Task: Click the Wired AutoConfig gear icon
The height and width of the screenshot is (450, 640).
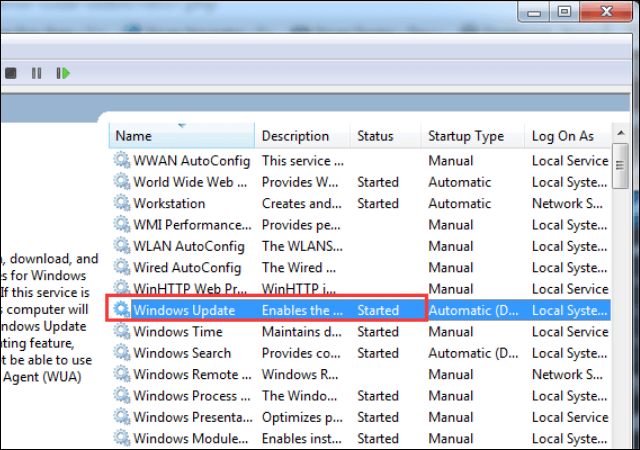Action: click(122, 267)
